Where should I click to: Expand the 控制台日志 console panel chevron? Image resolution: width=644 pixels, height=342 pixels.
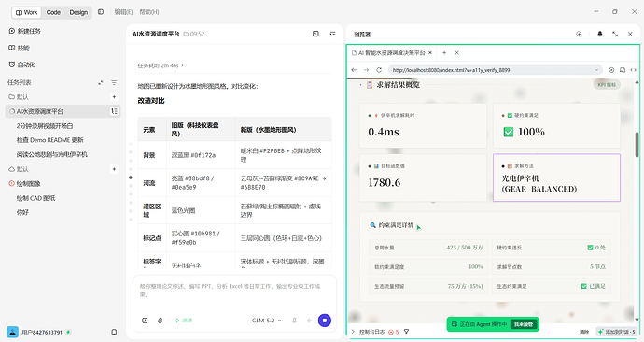(353, 332)
